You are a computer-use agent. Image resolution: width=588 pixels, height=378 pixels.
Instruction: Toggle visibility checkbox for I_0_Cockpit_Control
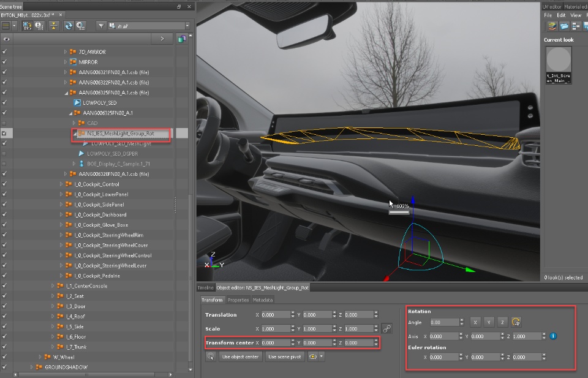4,184
